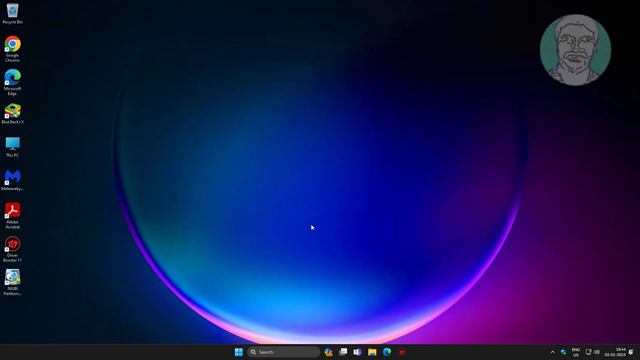Select the This PC desktop icon
This screenshot has height=360, width=640.
click(12, 147)
